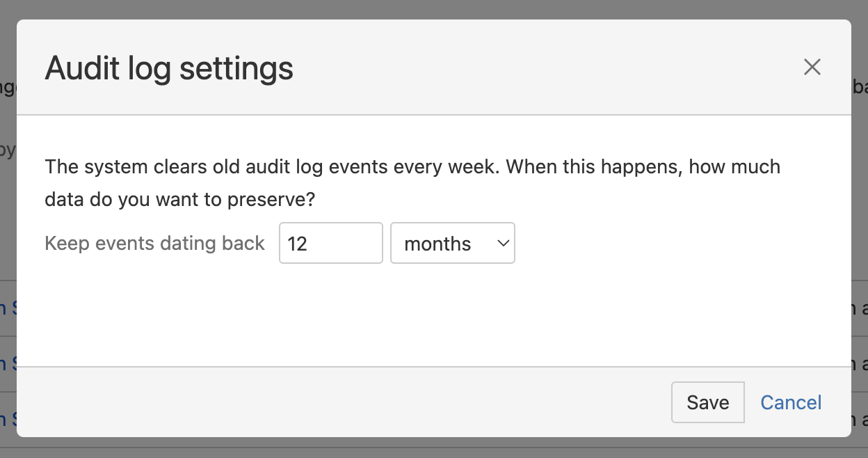Open the months unit dropdown
Image resolution: width=868 pixels, height=458 pixels.
[x=452, y=243]
